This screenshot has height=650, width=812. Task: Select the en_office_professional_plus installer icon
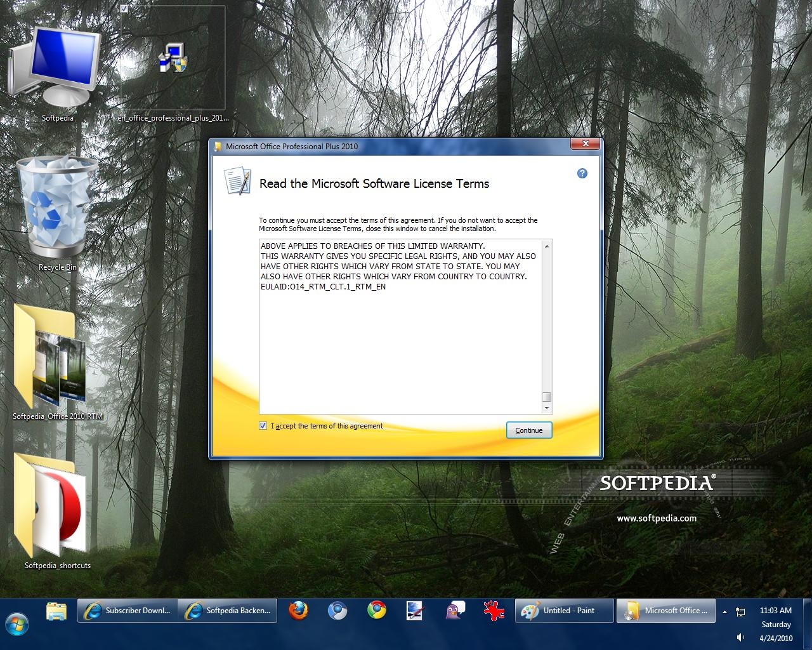[x=173, y=59]
